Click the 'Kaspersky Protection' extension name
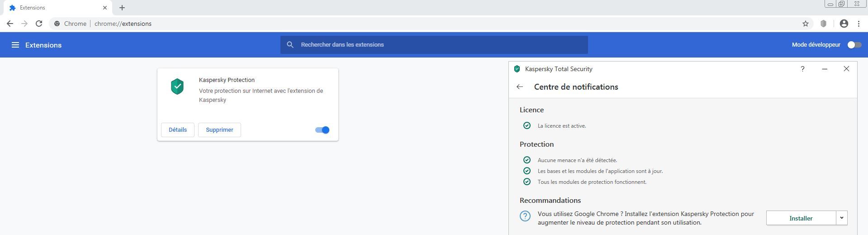Image resolution: width=868 pixels, height=235 pixels. tap(227, 80)
